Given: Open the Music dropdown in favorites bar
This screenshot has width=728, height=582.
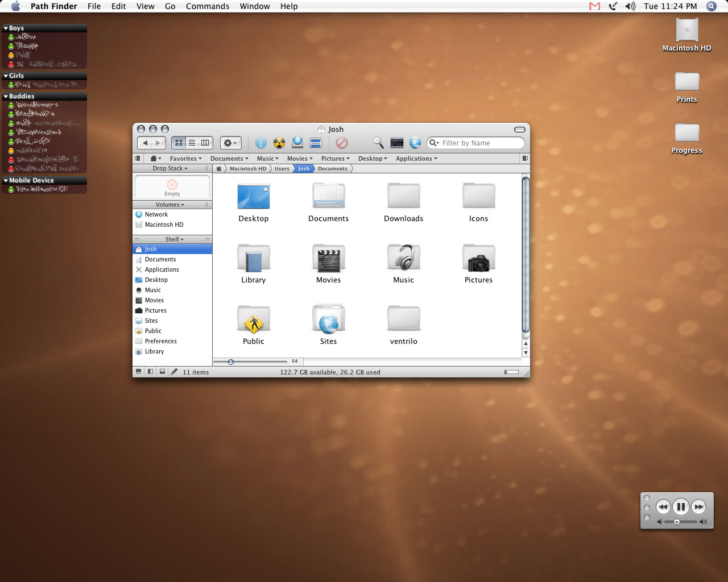Looking at the screenshot, I should tap(268, 159).
